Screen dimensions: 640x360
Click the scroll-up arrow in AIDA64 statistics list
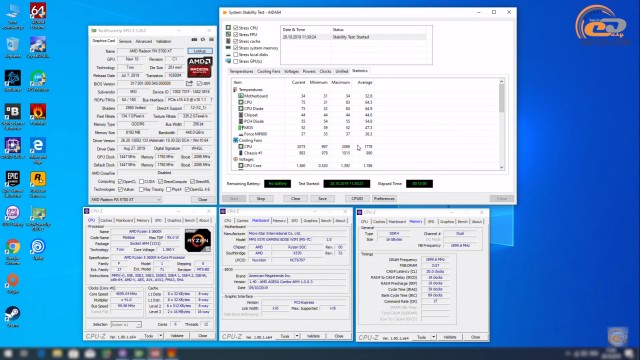(501, 82)
